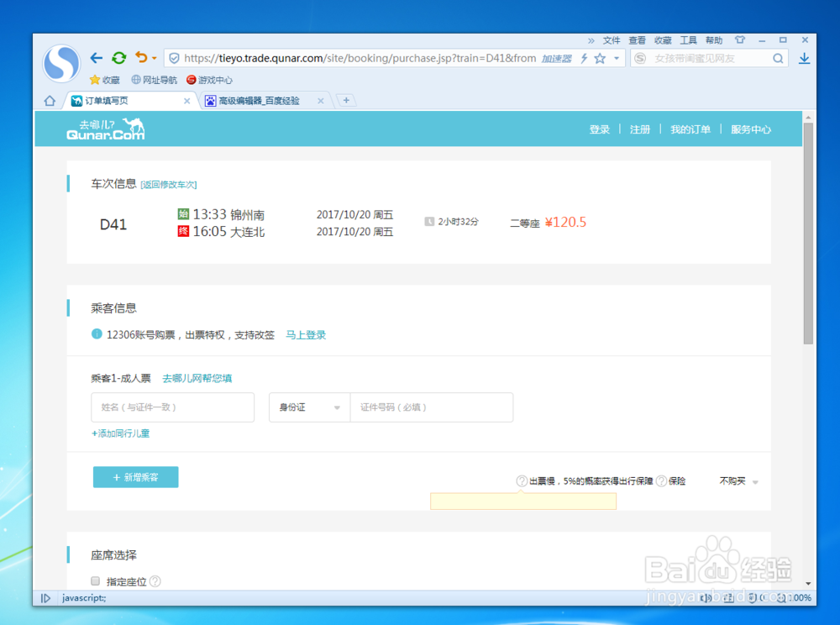Click +添加同行儿童 link
This screenshot has width=840, height=625.
[120, 433]
